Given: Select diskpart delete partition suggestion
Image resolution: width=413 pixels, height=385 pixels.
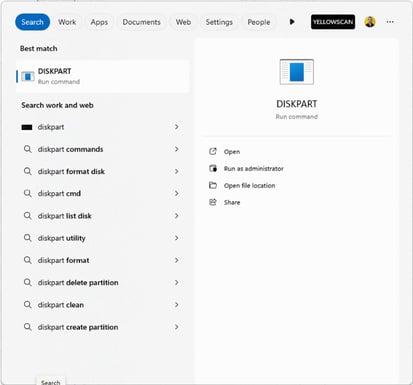Looking at the screenshot, I should coord(103,282).
